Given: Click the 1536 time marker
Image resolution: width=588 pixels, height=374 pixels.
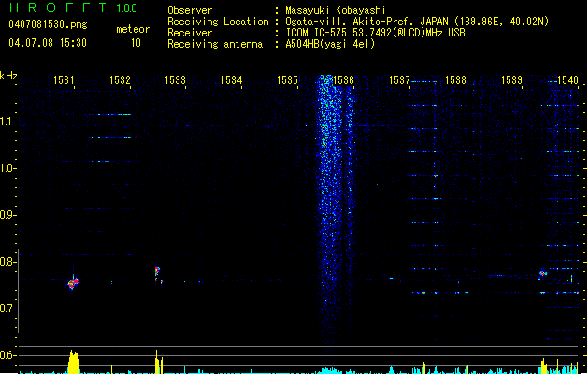Looking at the screenshot, I should pos(343,80).
